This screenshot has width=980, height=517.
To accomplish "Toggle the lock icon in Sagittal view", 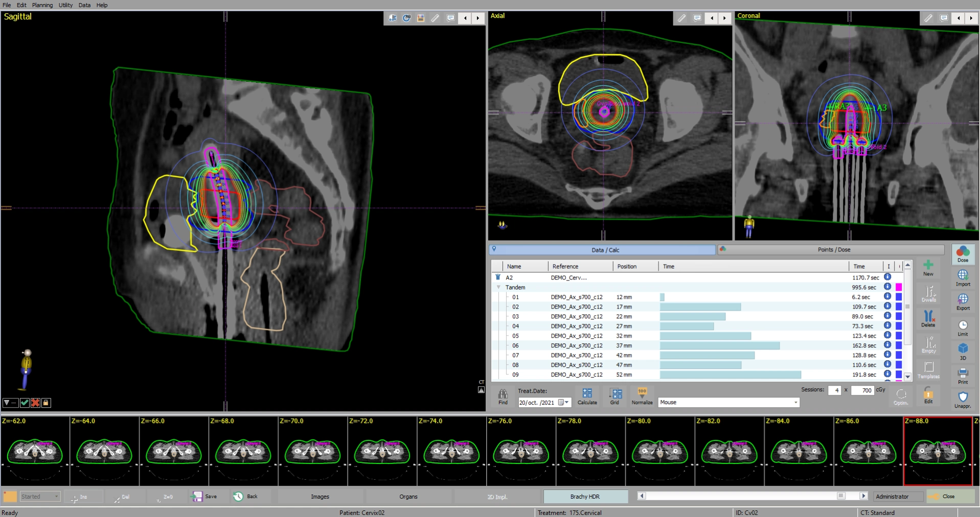I will [x=46, y=403].
